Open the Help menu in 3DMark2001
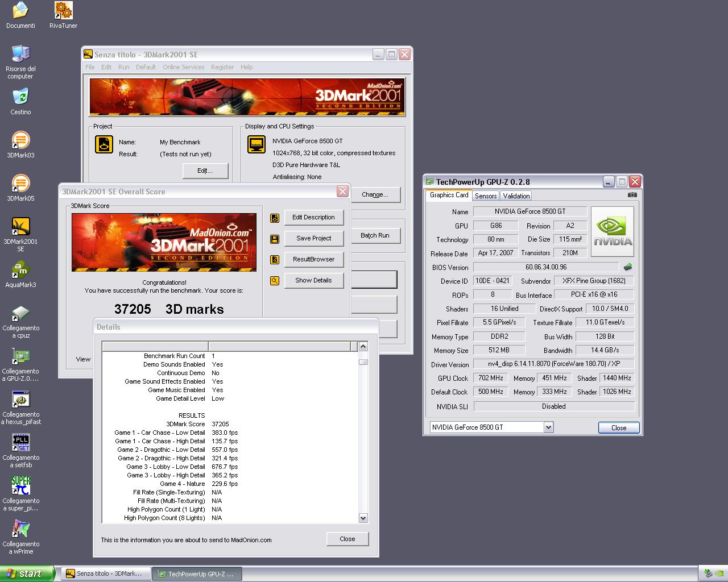Viewport: 728px width, 582px height. tap(246, 67)
